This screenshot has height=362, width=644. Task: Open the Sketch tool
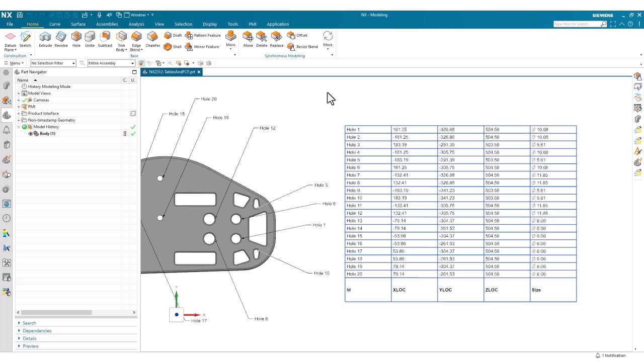pos(24,38)
